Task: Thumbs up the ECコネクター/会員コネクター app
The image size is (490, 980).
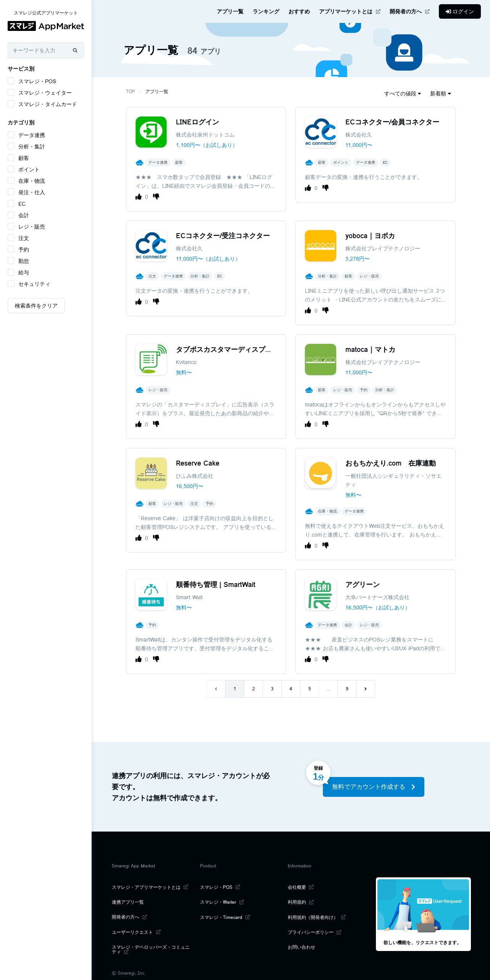Action: pos(308,188)
